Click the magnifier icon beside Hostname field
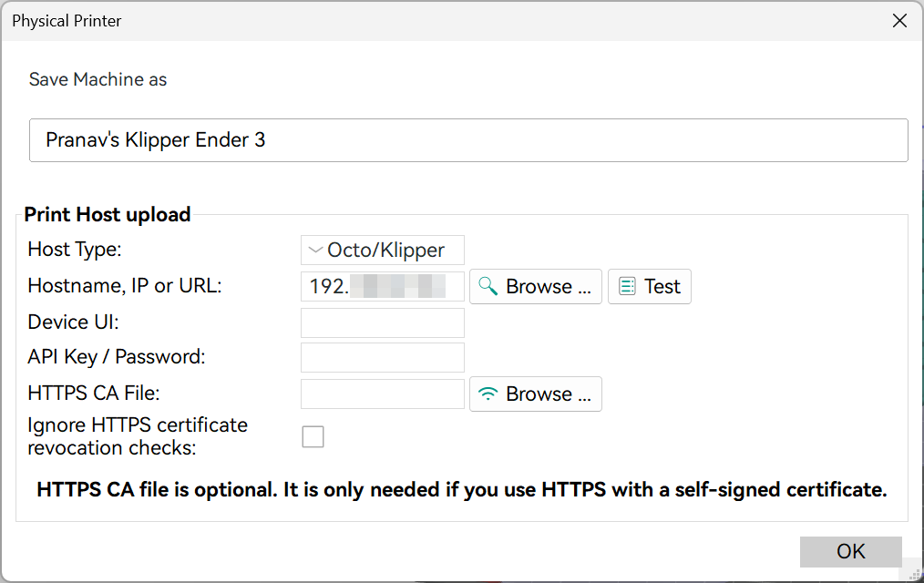The height and width of the screenshot is (583, 924). [x=488, y=286]
